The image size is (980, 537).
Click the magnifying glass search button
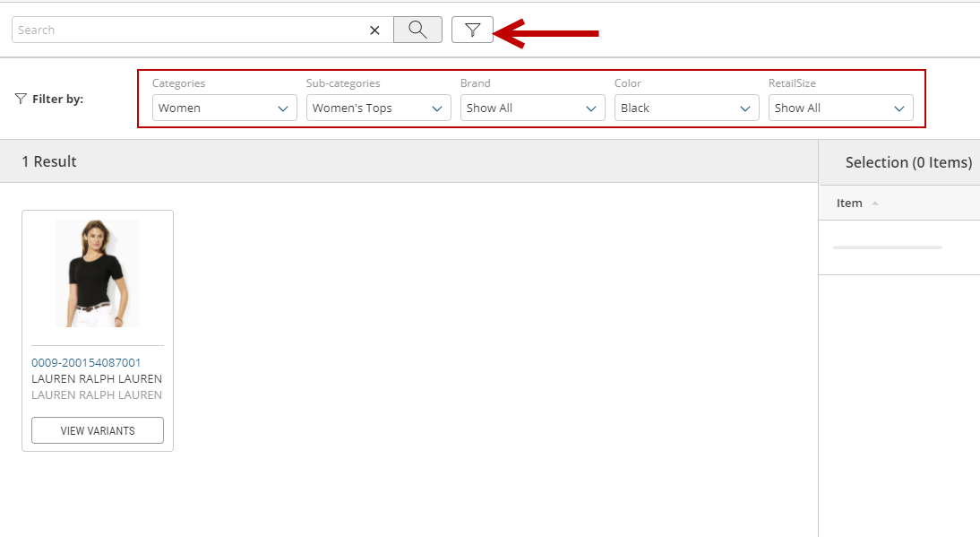click(417, 30)
